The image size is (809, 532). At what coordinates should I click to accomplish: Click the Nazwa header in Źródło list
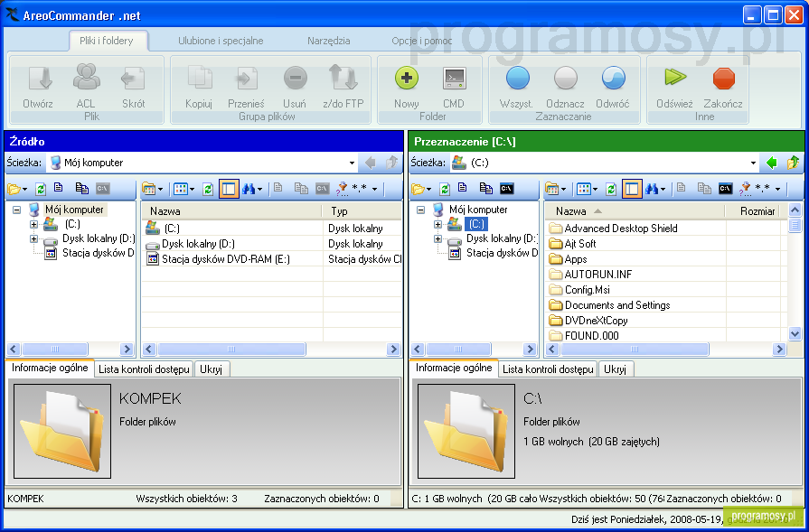pos(231,211)
